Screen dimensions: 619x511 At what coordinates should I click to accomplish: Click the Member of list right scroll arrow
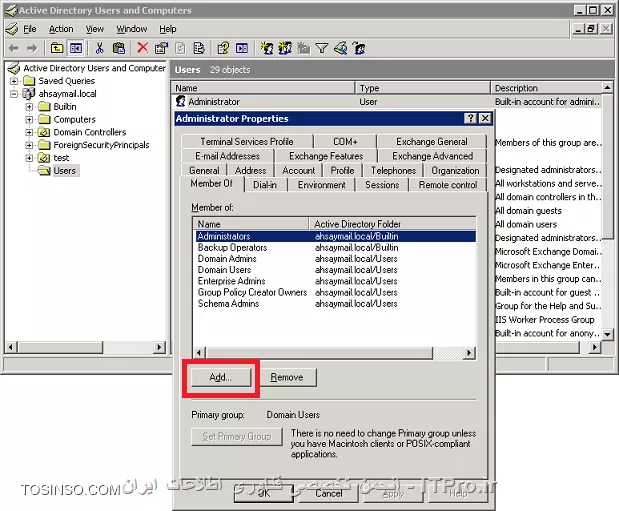tap(469, 353)
